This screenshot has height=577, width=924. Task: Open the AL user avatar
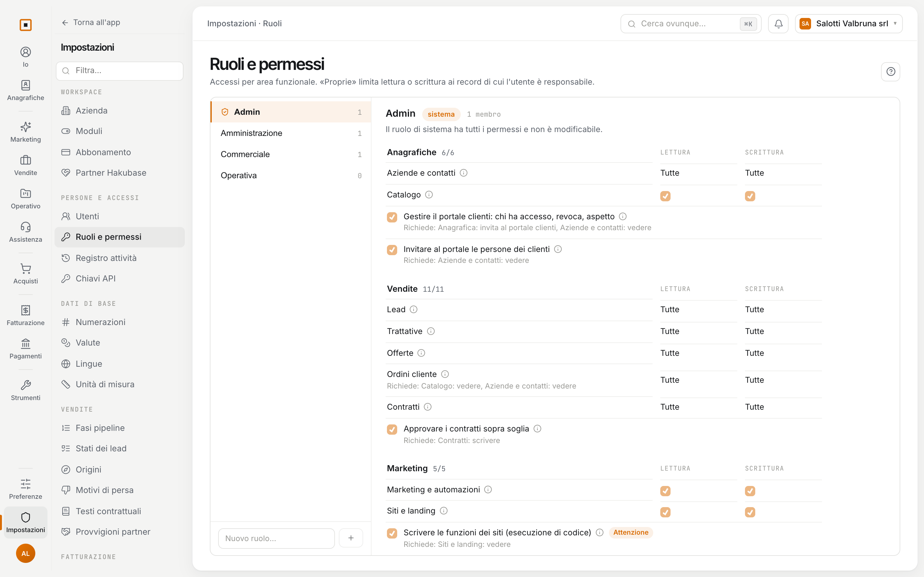(x=26, y=553)
